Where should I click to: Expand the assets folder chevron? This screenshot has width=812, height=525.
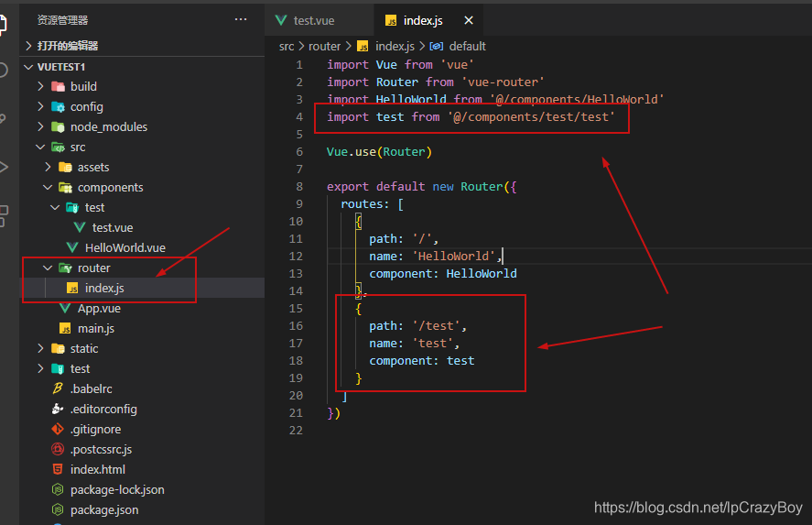48,167
